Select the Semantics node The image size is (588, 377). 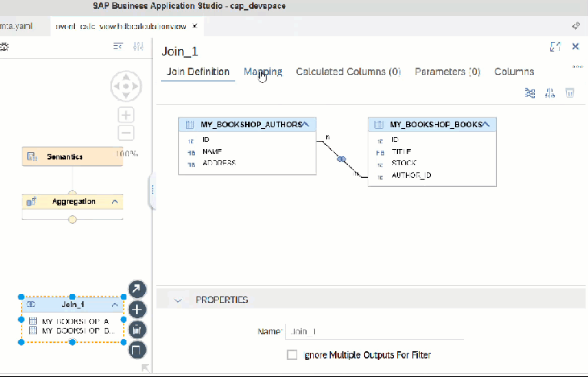pos(72,157)
